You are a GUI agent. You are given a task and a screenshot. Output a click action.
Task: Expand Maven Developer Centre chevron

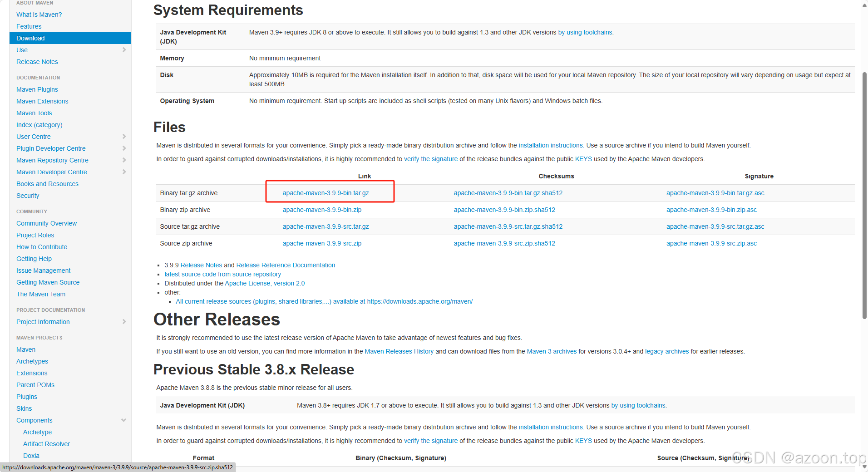[x=124, y=172]
